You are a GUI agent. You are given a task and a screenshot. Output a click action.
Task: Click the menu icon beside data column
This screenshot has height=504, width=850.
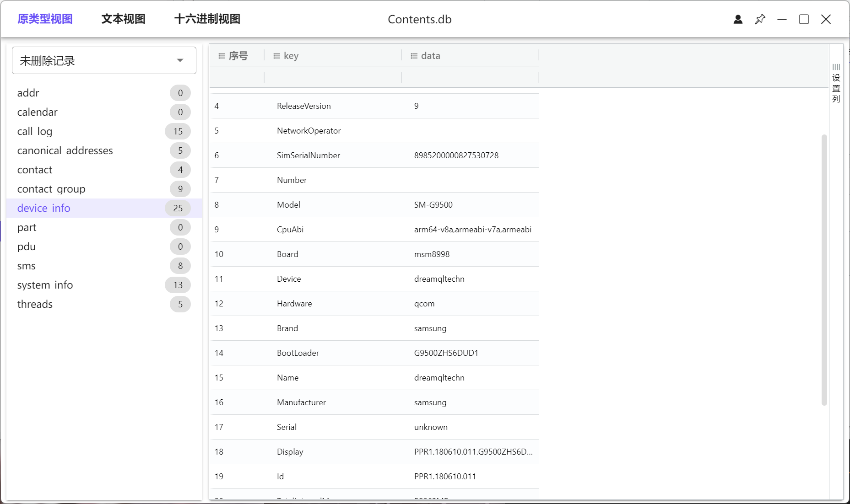coord(414,56)
